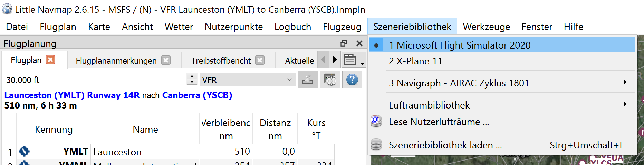
Task: Open the blue question mark help
Action: click(x=352, y=80)
